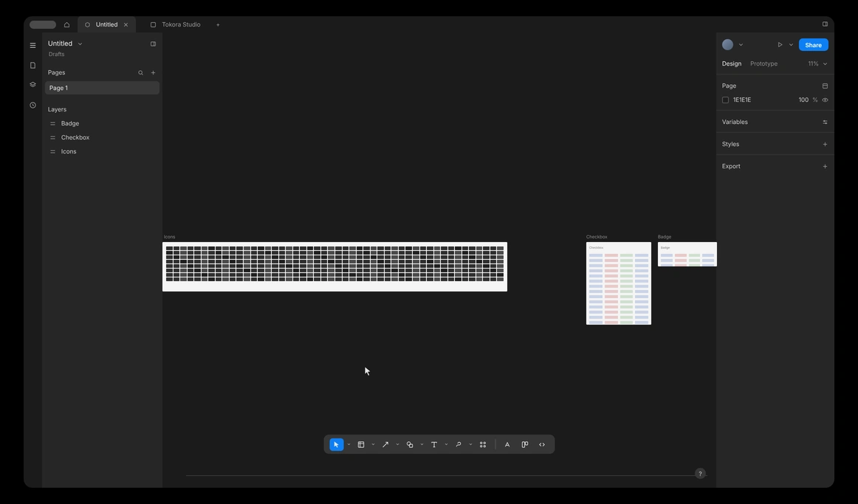Open the hamburger main menu
Viewport: 858px width, 504px height.
tap(32, 45)
